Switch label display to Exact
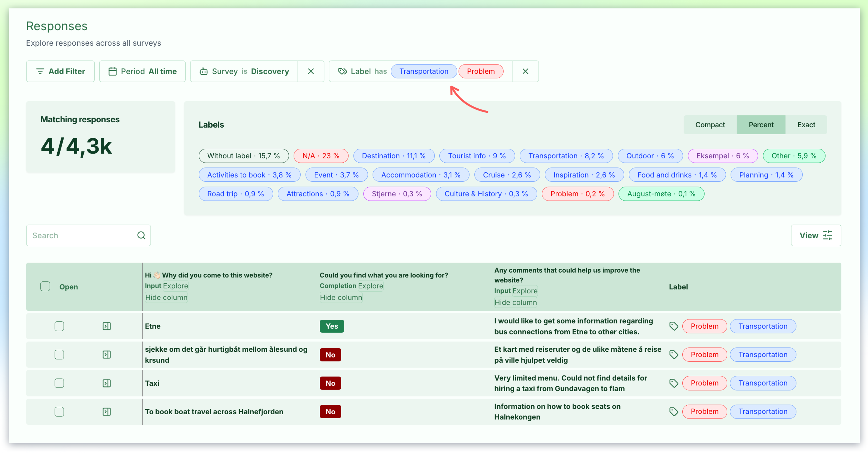This screenshot has width=868, height=453. [806, 125]
